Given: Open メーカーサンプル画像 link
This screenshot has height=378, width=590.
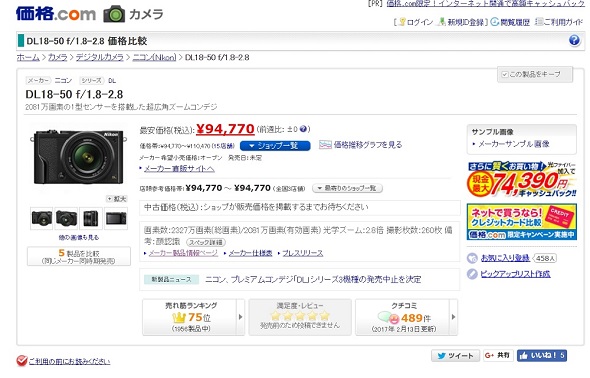Looking at the screenshot, I should [514, 144].
